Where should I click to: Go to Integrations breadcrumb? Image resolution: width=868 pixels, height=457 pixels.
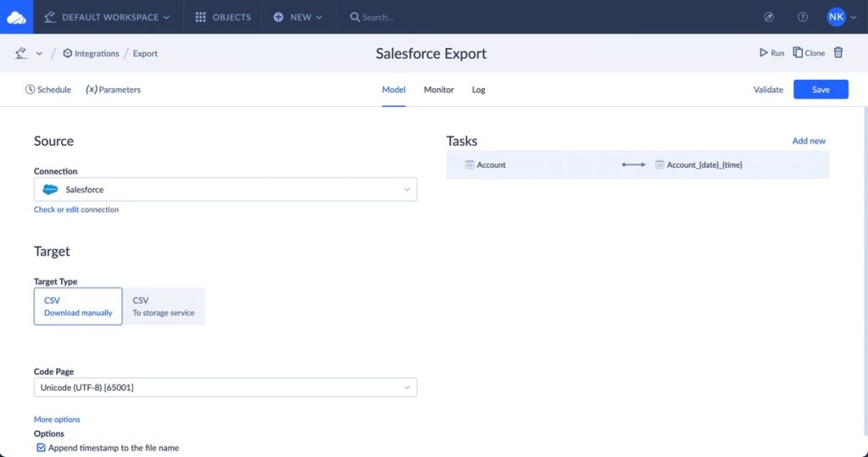(91, 53)
